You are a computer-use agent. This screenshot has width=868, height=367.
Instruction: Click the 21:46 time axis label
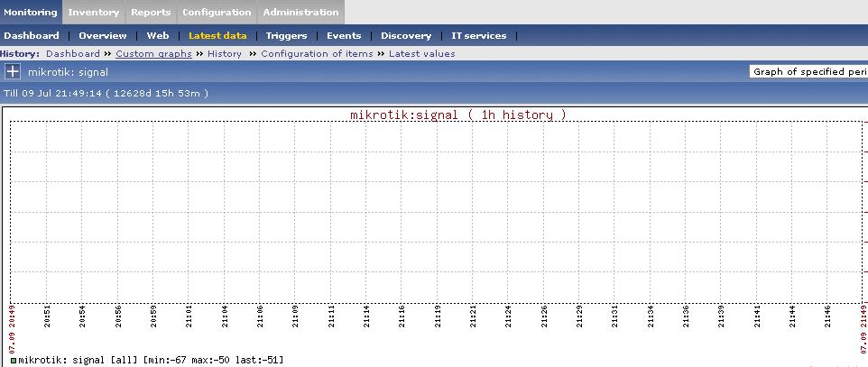click(827, 316)
